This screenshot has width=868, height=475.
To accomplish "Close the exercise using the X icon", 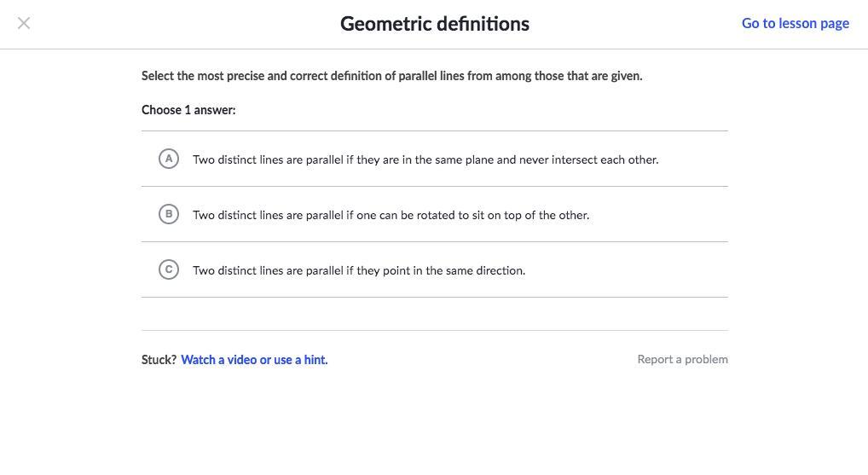I will 24,23.
